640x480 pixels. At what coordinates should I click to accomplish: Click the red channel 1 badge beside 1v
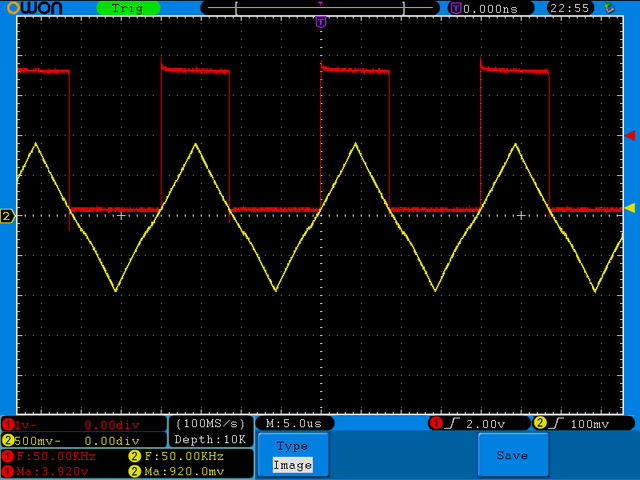8,424
